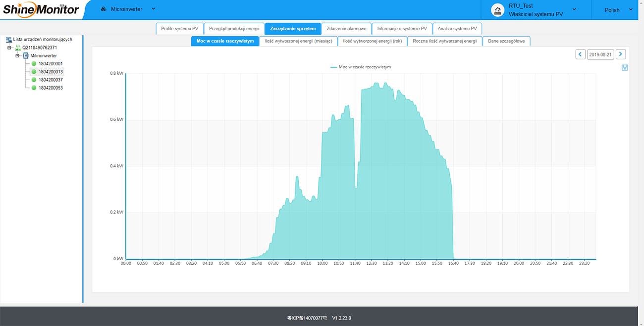Click the save chart image icon
Screen dimensions: 644x326
point(625,68)
